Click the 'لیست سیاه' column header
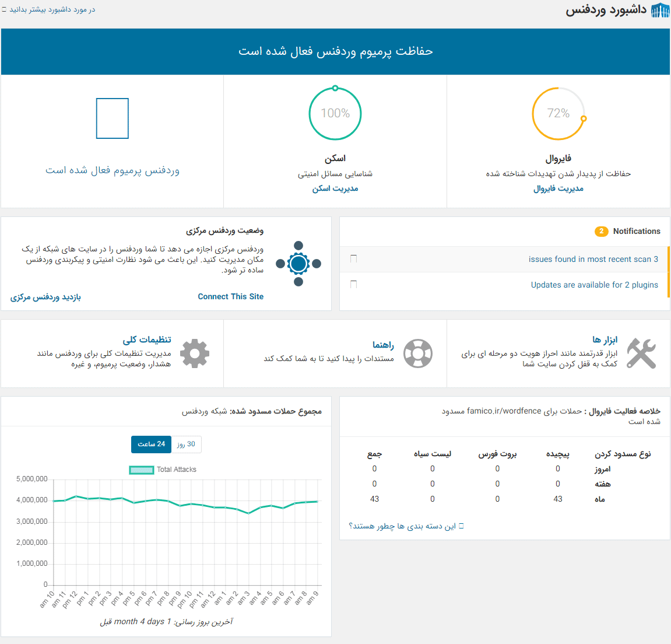Image resolution: width=671 pixels, height=644 pixels. point(432,454)
